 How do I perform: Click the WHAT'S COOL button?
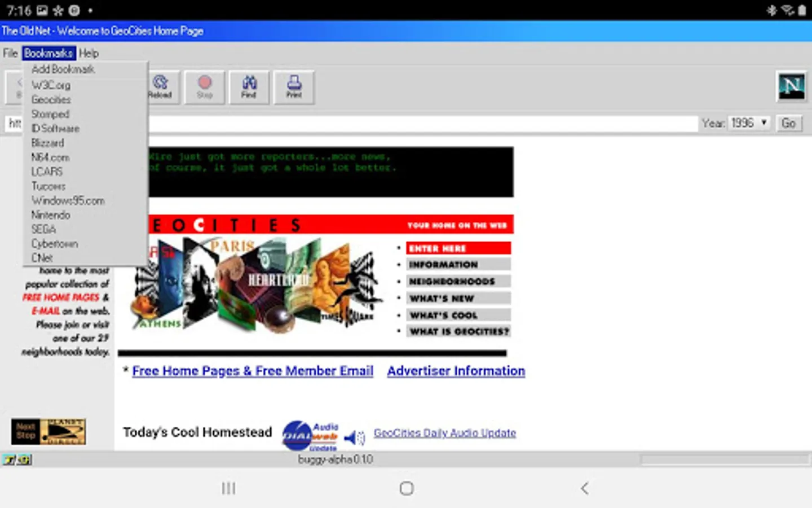pos(458,315)
